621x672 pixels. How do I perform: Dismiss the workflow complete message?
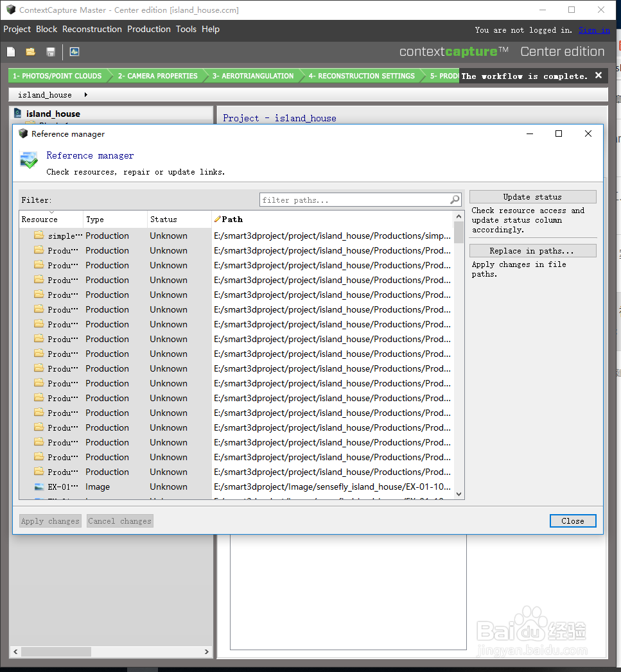(599, 76)
